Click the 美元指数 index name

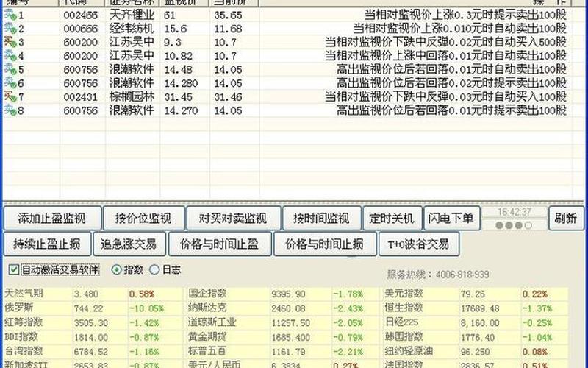point(404,293)
